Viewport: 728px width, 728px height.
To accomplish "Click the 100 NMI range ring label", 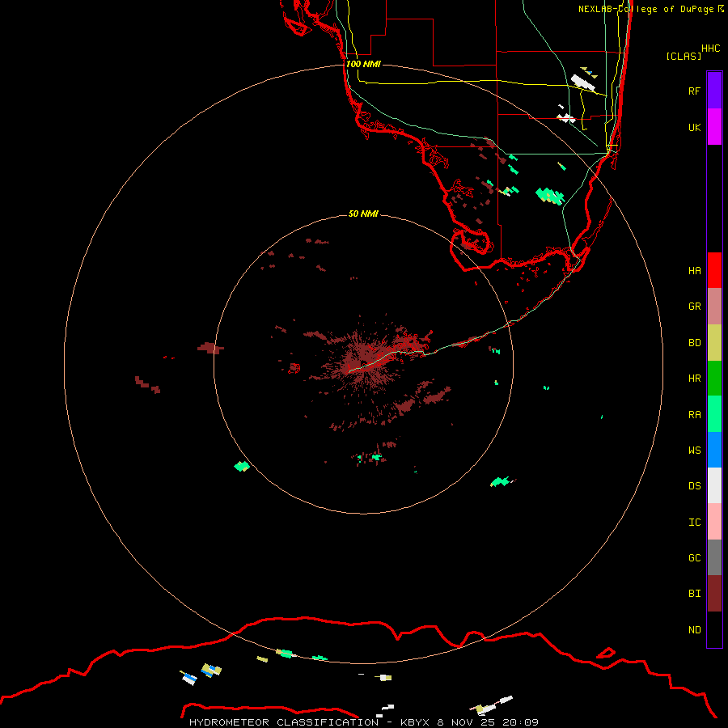I will [x=363, y=64].
